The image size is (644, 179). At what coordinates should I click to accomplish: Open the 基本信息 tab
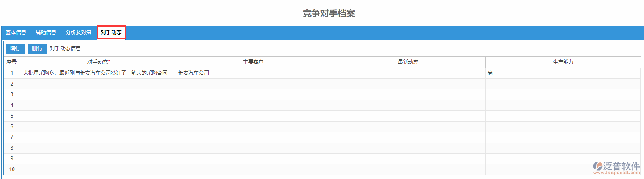(16, 32)
